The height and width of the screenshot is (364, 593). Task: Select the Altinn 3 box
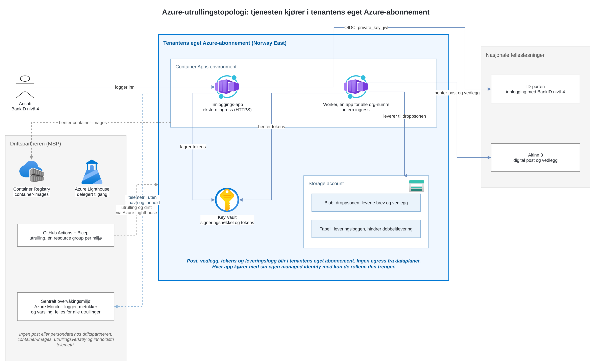pyautogui.click(x=535, y=158)
